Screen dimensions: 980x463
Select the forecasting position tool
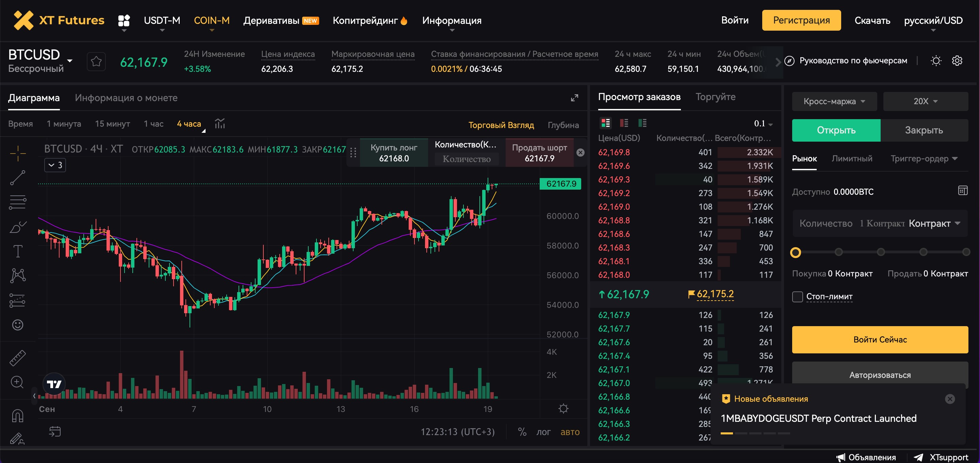point(18,300)
